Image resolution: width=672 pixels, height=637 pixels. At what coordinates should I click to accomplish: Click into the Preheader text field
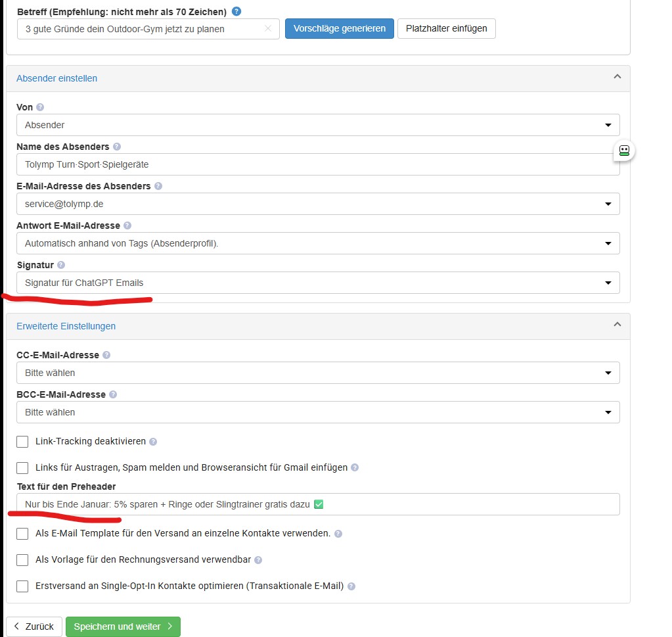click(x=318, y=504)
